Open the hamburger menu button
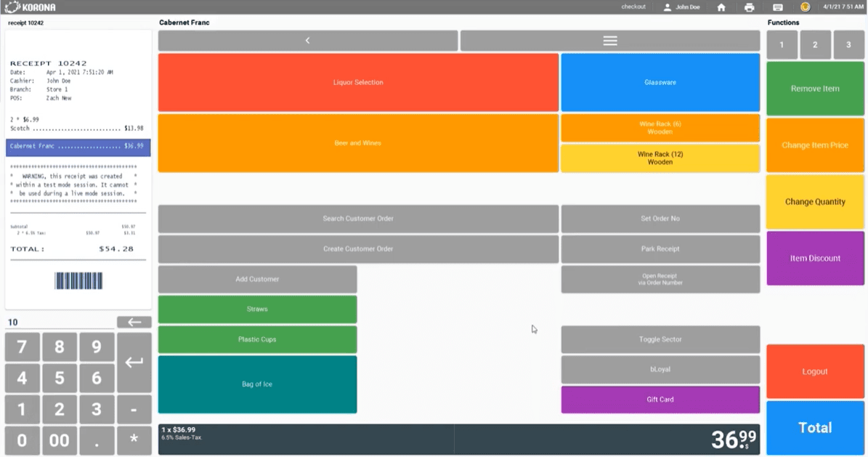Viewport: 868px width, 457px height. [x=610, y=41]
